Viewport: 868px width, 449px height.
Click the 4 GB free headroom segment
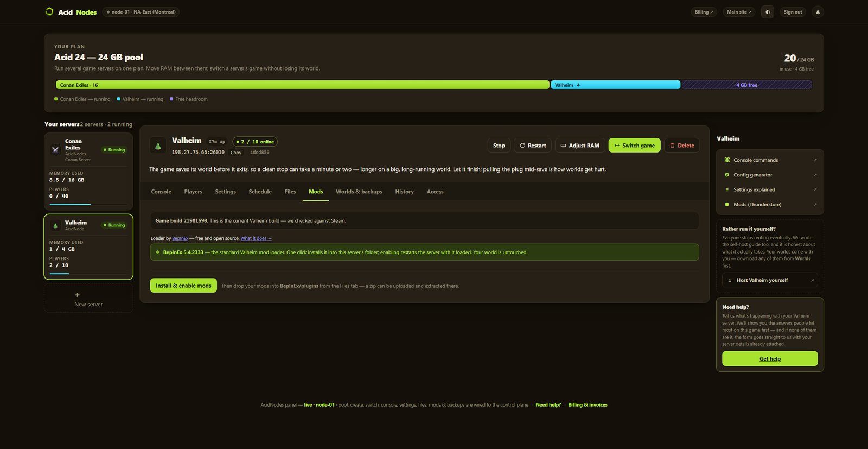747,85
